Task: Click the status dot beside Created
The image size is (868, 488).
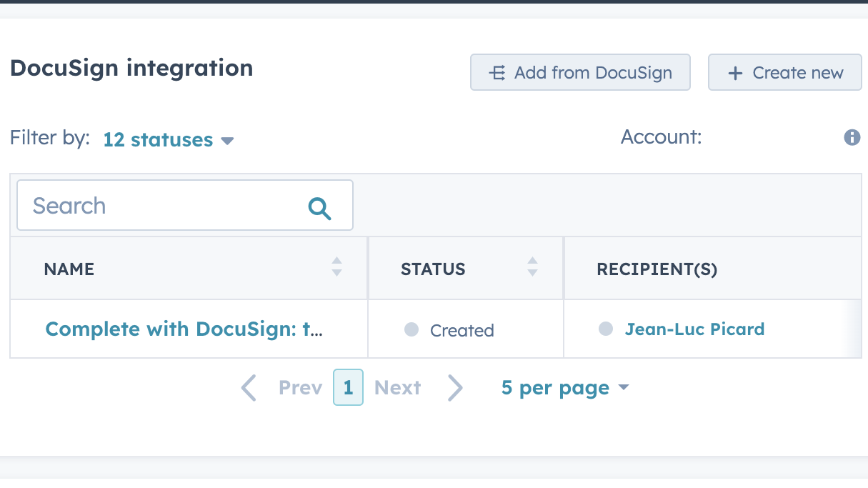Action: point(411,329)
